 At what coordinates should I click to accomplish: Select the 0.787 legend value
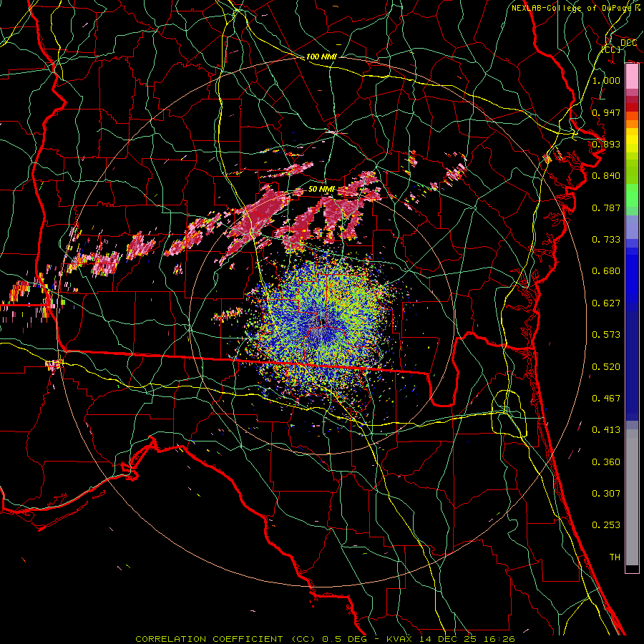(606, 208)
